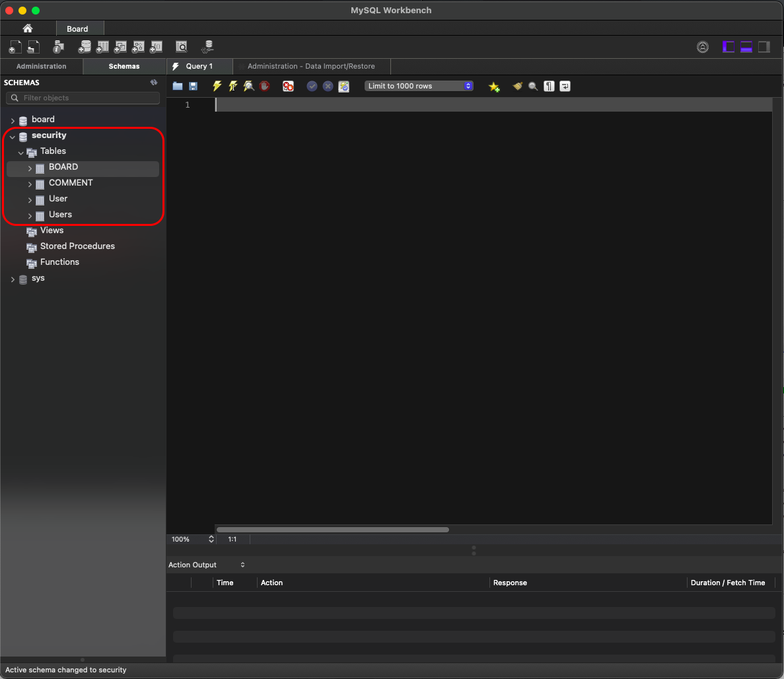Create a new stored procedure icon
The height and width of the screenshot is (679, 784).
click(138, 47)
